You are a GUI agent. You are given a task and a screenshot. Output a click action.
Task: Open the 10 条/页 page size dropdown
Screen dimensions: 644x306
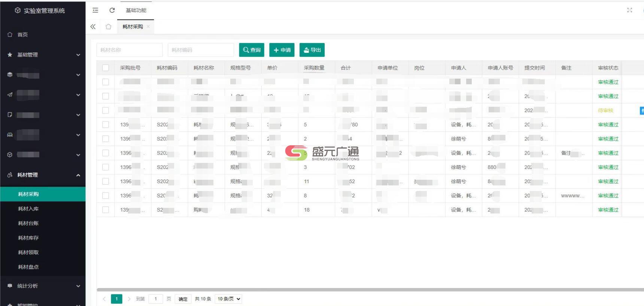click(228, 299)
